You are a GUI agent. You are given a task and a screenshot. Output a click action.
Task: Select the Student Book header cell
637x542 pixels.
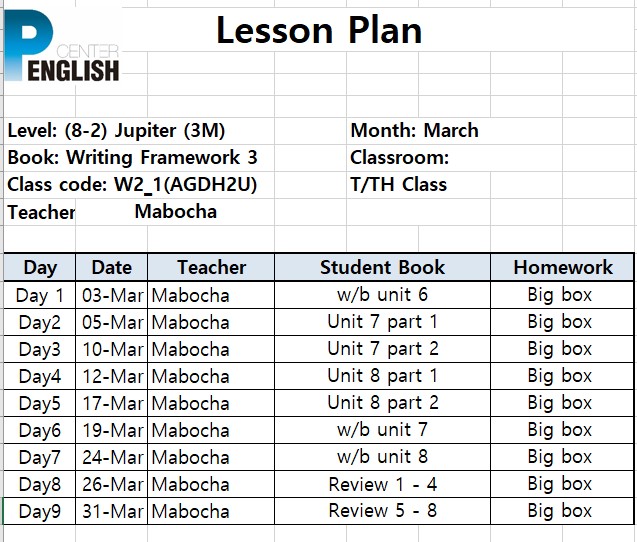tap(382, 267)
